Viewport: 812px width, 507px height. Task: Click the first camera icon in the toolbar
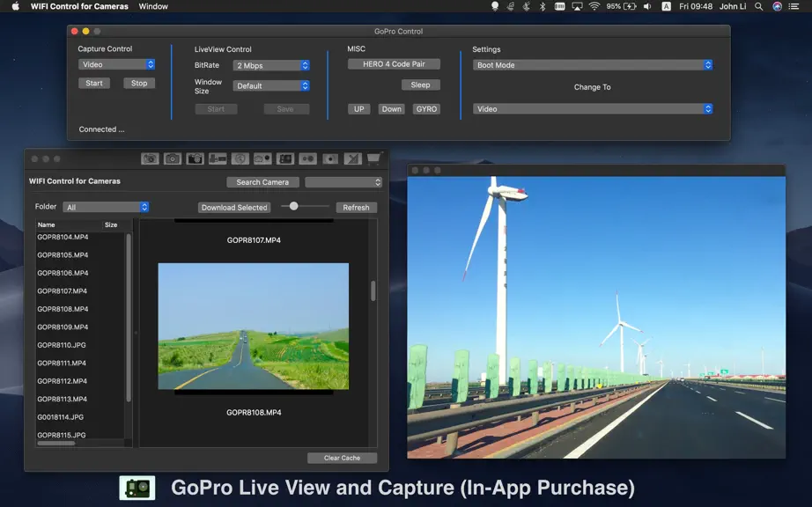[x=151, y=158]
